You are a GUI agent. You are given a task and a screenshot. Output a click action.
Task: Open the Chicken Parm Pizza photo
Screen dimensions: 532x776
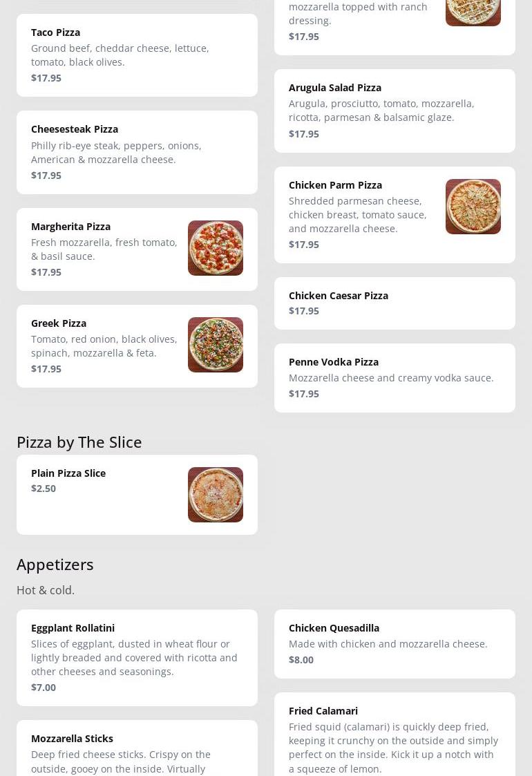pos(473,207)
